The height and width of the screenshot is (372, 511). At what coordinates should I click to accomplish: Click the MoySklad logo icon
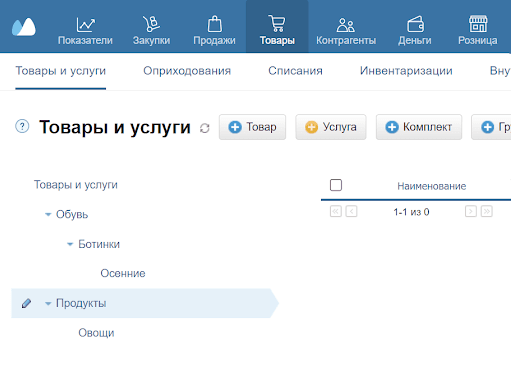click(24, 27)
